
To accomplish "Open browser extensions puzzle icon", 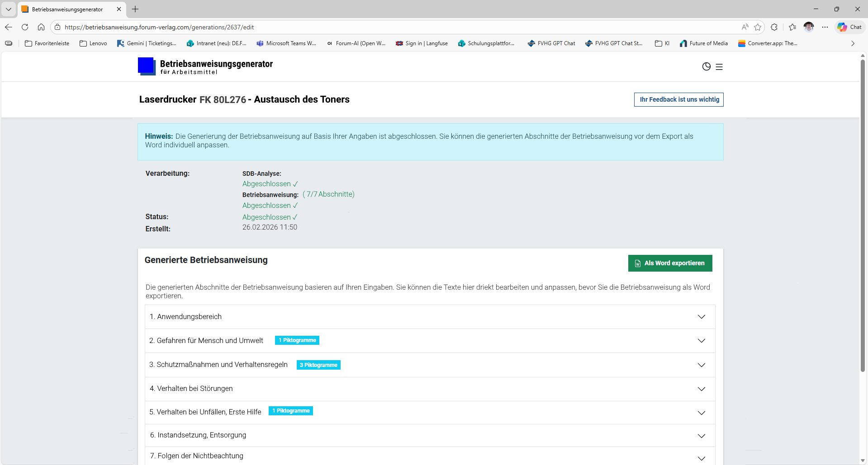I will pos(774,27).
